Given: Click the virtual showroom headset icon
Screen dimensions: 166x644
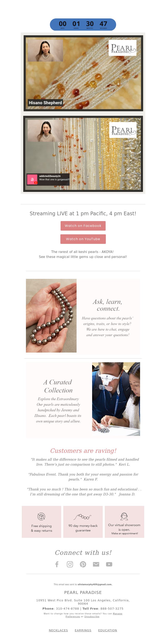Looking at the screenshot, I should tap(124, 516).
